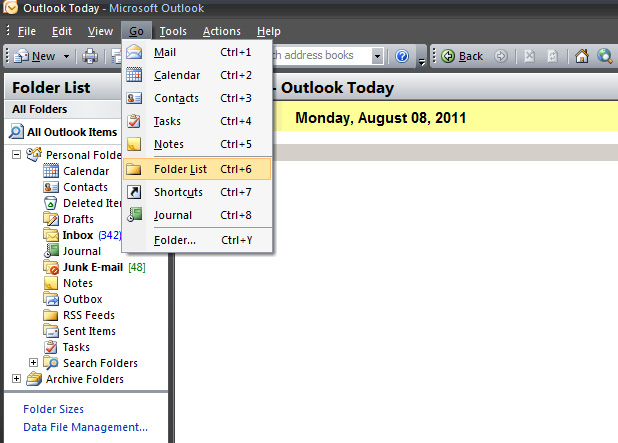The height and width of the screenshot is (443, 618).
Task: Open the Tools menu
Action: tap(173, 31)
